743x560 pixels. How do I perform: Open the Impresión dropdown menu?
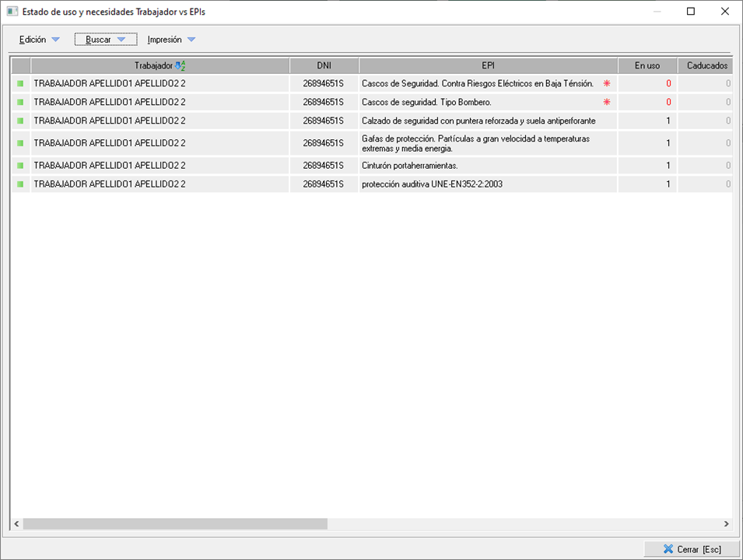pos(171,40)
